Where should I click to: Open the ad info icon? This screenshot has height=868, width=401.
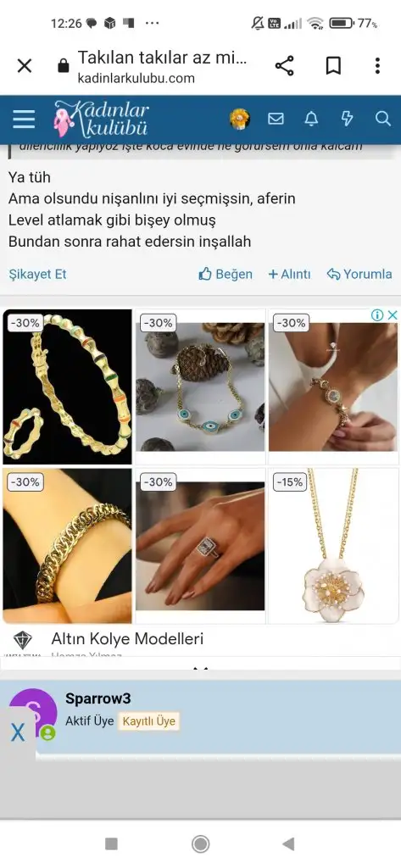click(377, 315)
